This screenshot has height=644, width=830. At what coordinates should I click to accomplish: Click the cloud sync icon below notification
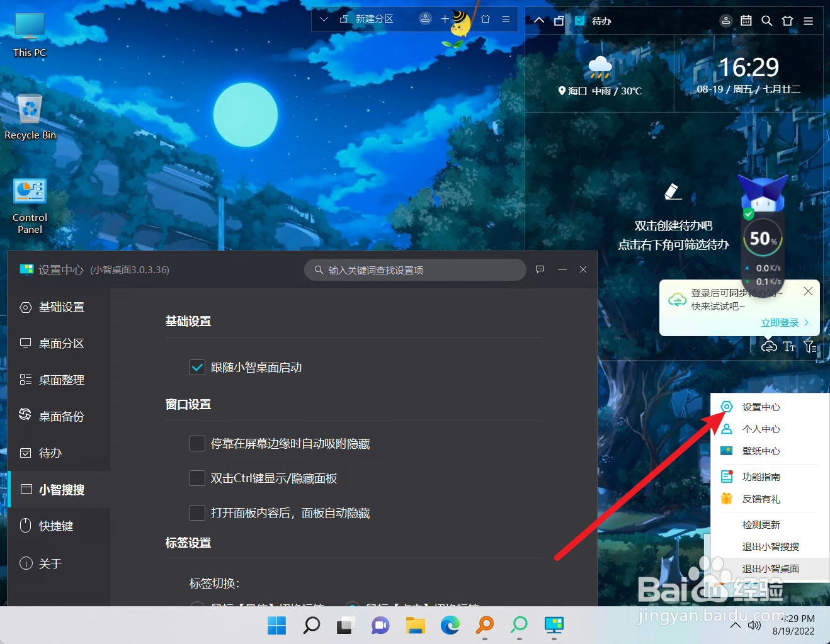(x=769, y=346)
